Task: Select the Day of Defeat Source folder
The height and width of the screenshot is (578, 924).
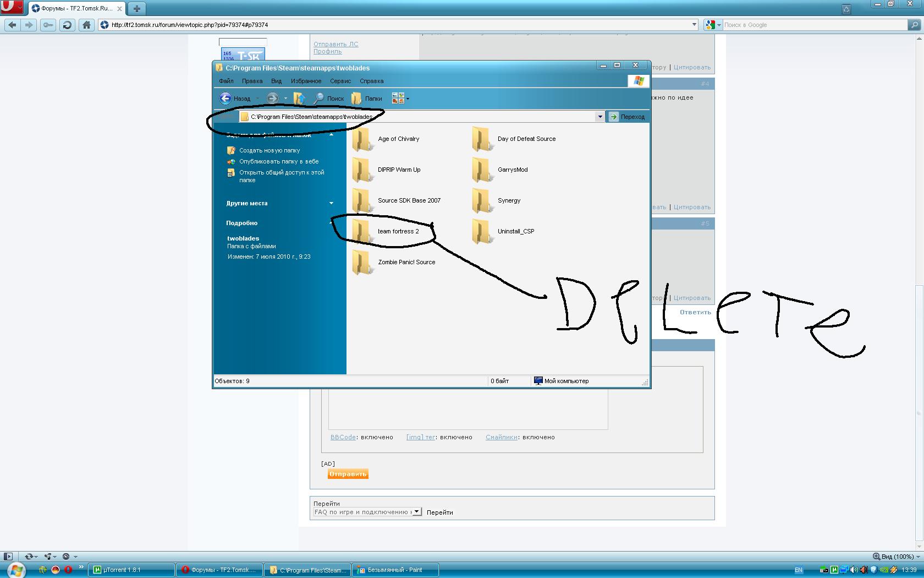Action: tap(514, 139)
